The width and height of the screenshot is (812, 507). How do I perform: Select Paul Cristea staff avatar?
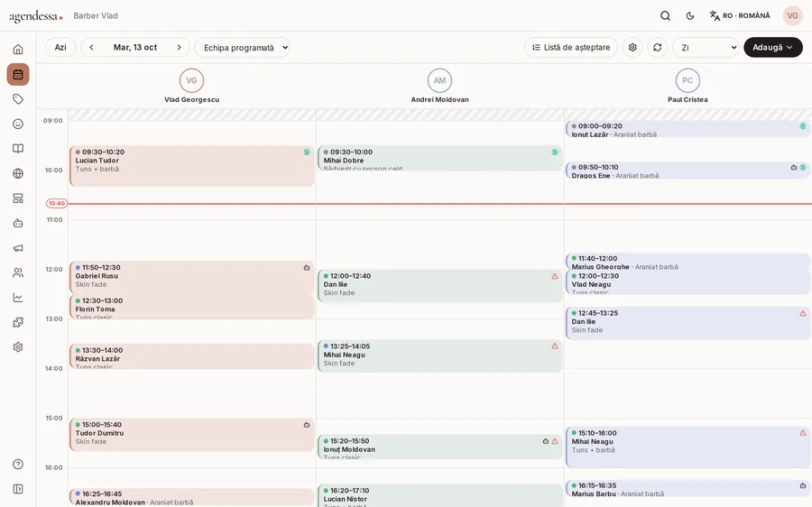click(x=687, y=81)
